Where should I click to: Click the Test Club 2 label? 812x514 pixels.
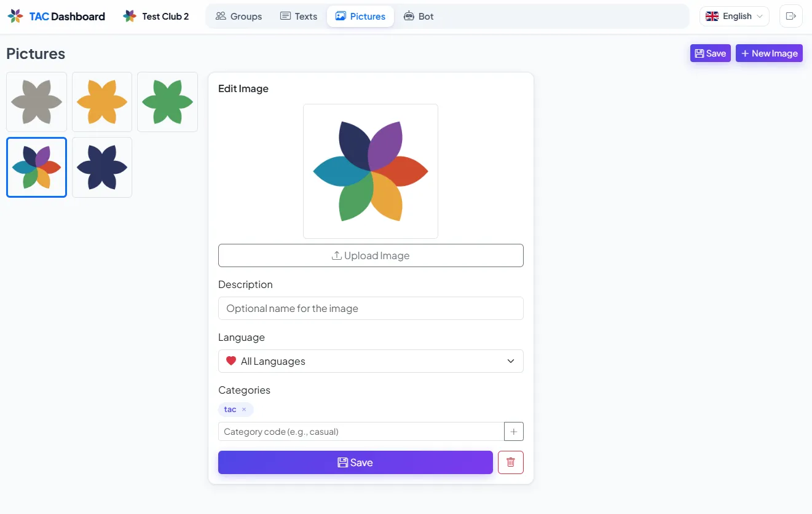tap(165, 17)
